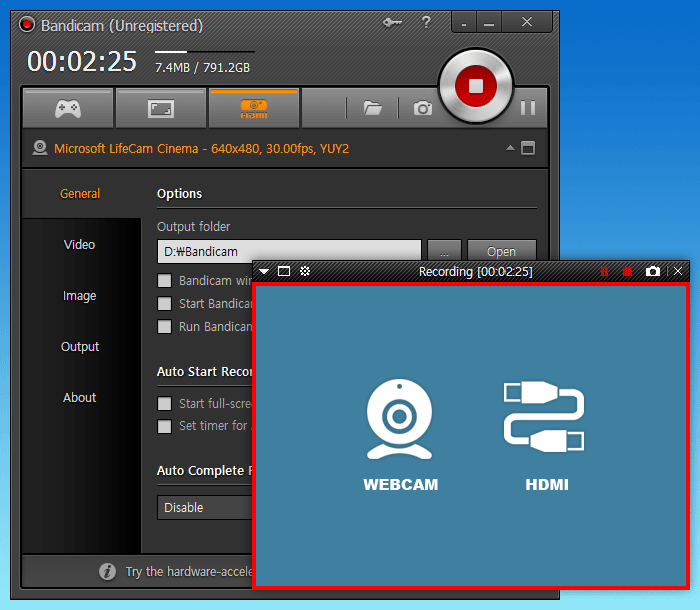700x610 pixels.
Task: Stop using the red square in the Recording window
Action: (628, 272)
